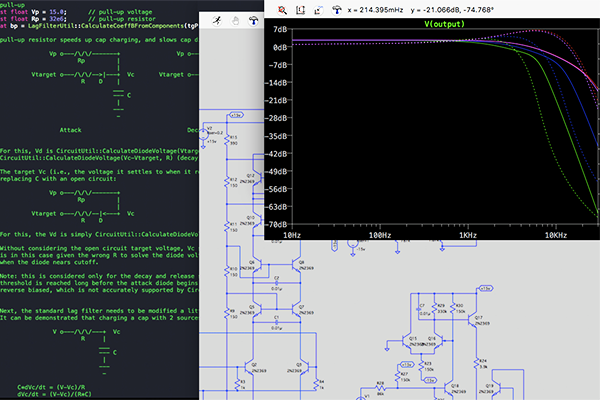Click the Rp = 32e6 code line in the editor
600x400 pixels.
(x=78, y=19)
